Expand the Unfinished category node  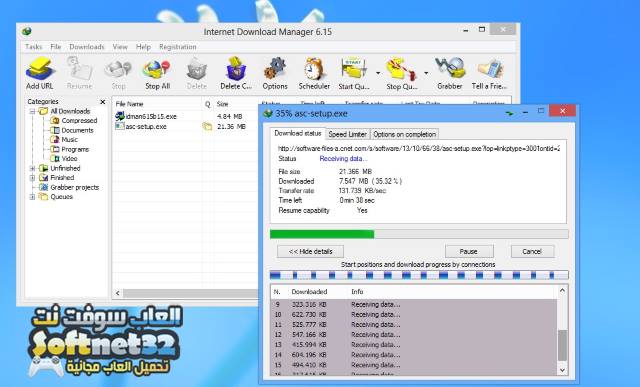tap(32, 168)
